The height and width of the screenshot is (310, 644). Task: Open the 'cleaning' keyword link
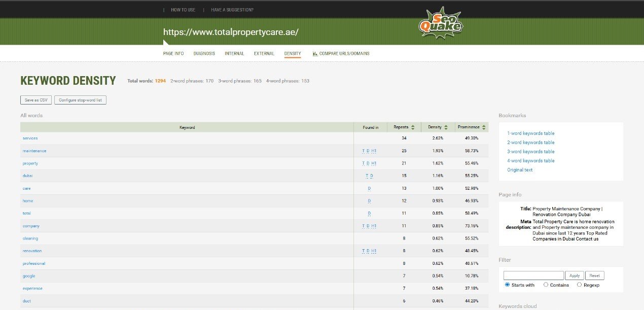(x=30, y=238)
